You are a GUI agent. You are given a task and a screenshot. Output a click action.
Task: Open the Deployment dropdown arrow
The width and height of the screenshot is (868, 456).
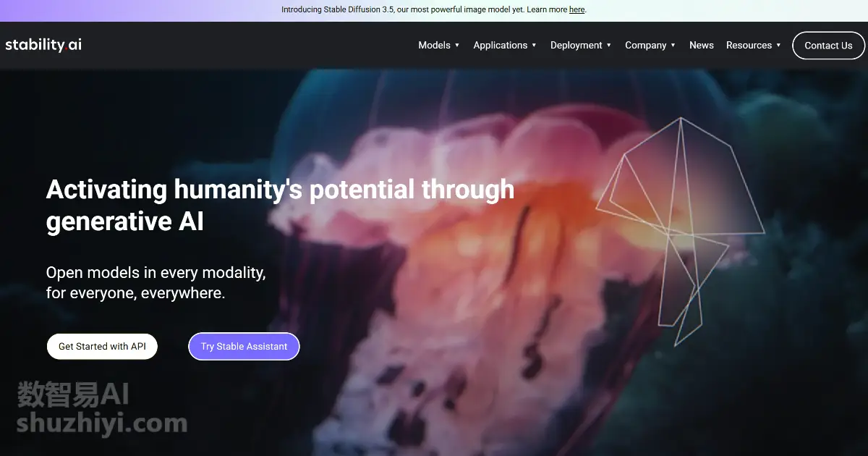coord(609,45)
